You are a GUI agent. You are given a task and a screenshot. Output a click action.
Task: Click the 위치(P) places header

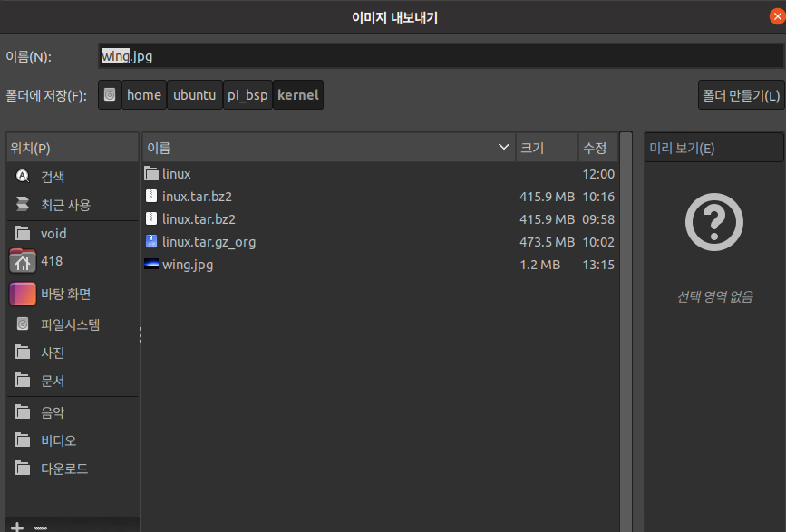[x=73, y=148]
